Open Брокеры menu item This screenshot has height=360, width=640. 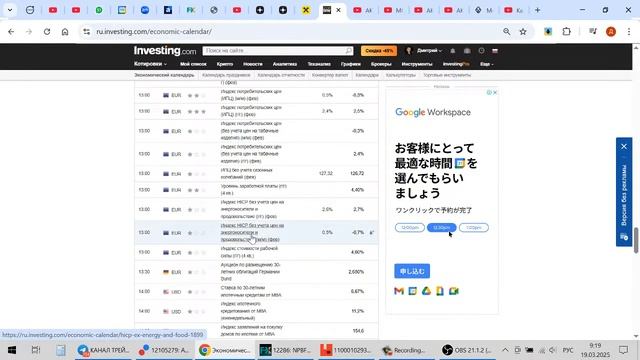[x=381, y=64]
